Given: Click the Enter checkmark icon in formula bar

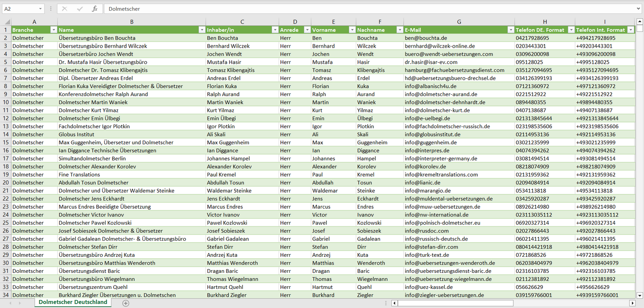Looking at the screenshot, I should pyautogui.click(x=80, y=9).
